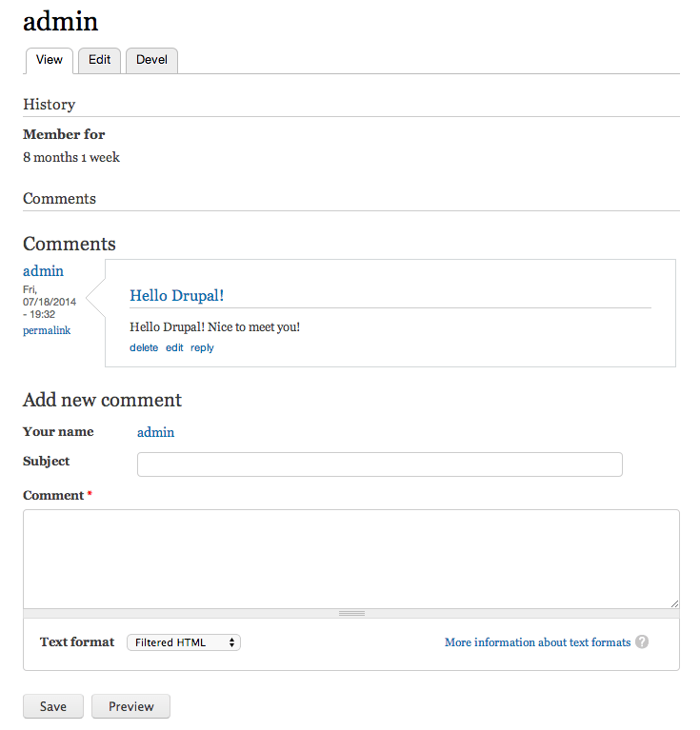Image resolution: width=700 pixels, height=730 pixels.
Task: Click the admin link beside Your name
Action: click(156, 432)
